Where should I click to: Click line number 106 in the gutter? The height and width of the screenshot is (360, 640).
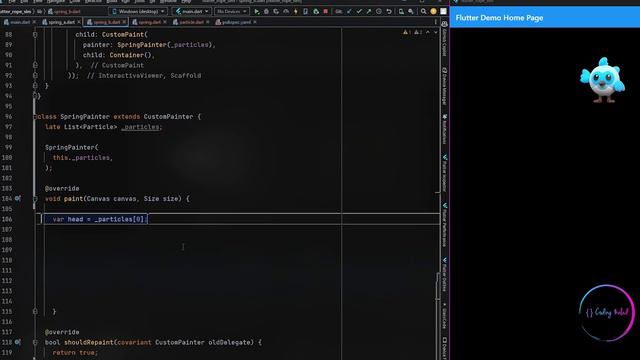[x=7, y=219]
